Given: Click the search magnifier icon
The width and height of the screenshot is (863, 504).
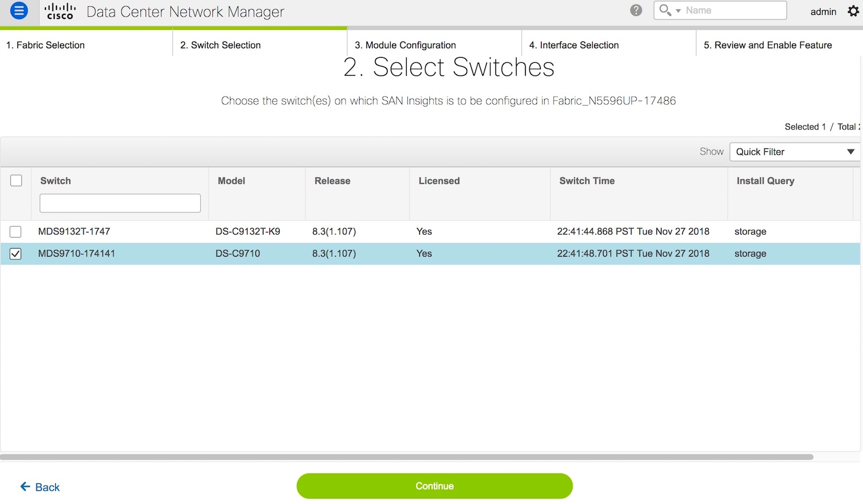Looking at the screenshot, I should pos(665,10).
